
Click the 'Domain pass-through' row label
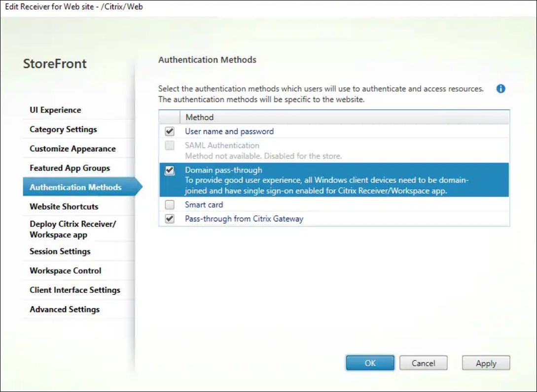point(223,170)
